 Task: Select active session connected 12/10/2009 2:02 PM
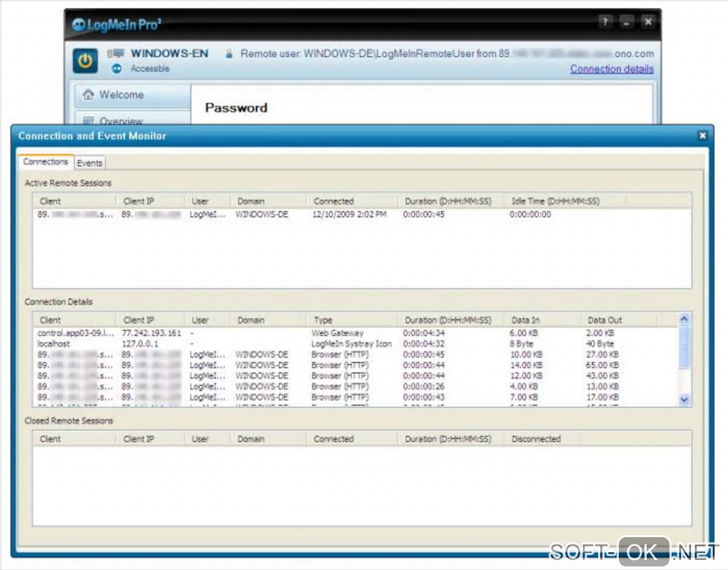click(362, 215)
